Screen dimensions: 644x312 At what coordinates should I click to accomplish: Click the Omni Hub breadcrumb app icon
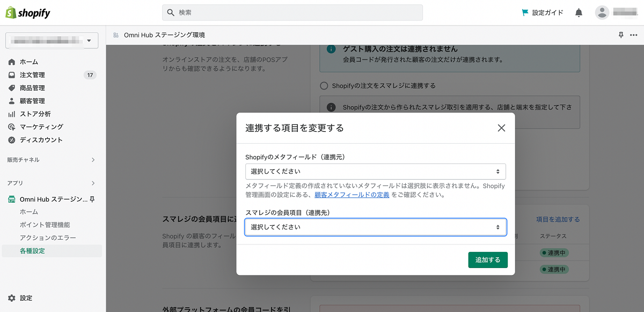116,35
